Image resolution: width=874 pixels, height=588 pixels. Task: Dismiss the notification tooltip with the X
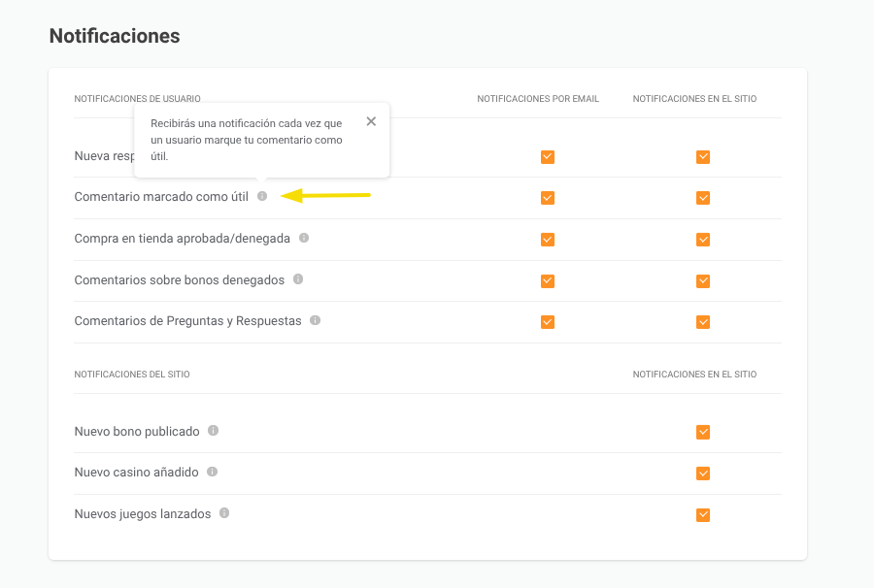(371, 120)
